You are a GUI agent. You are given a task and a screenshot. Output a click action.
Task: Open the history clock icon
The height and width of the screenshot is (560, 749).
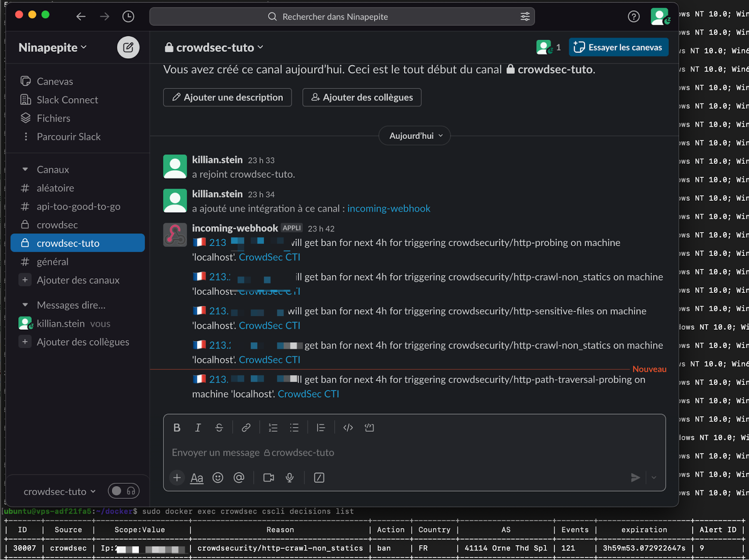[128, 17]
